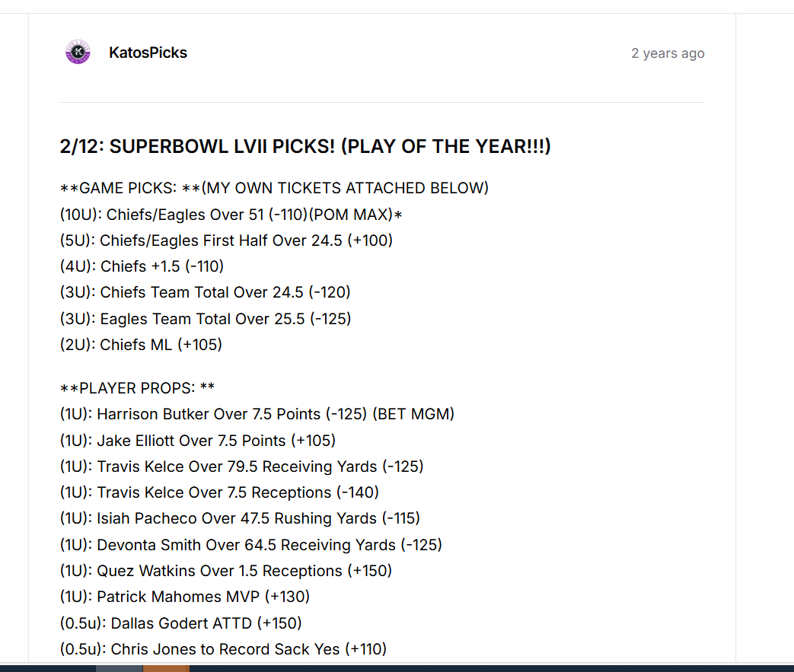Click the Eagles Team Total Over 25.5 line

click(x=205, y=319)
